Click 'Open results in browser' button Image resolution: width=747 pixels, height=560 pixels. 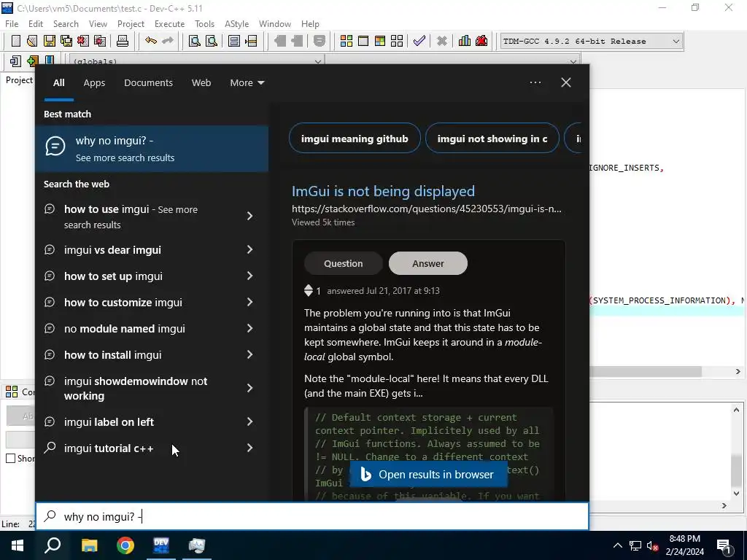[428, 475]
